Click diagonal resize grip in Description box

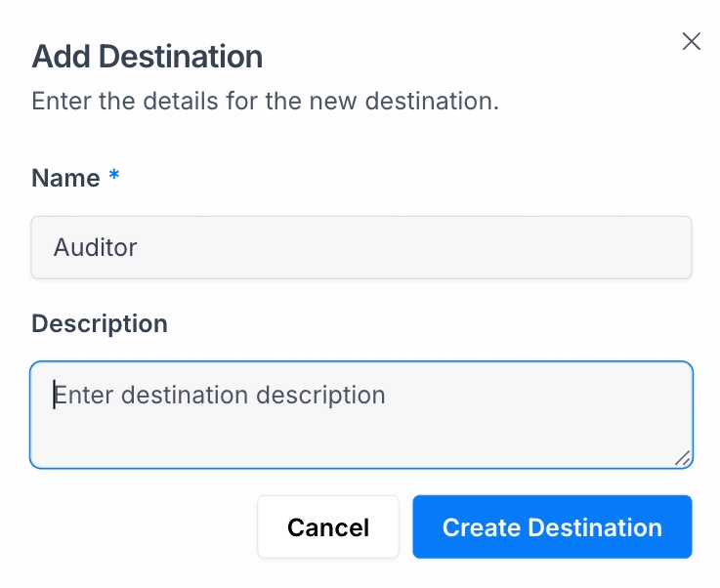pyautogui.click(x=683, y=457)
